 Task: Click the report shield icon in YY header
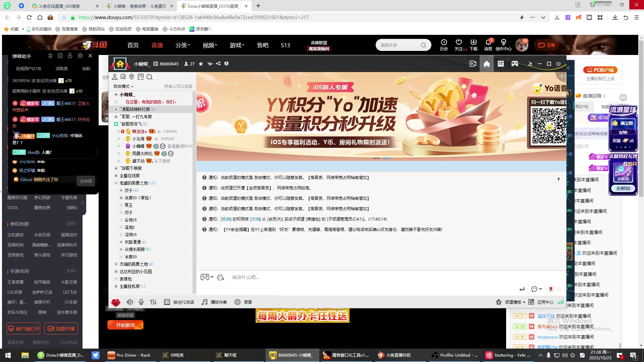click(226, 64)
